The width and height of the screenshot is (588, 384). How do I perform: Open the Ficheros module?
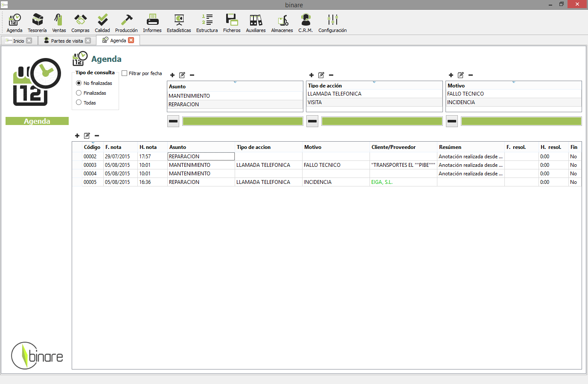[232, 23]
